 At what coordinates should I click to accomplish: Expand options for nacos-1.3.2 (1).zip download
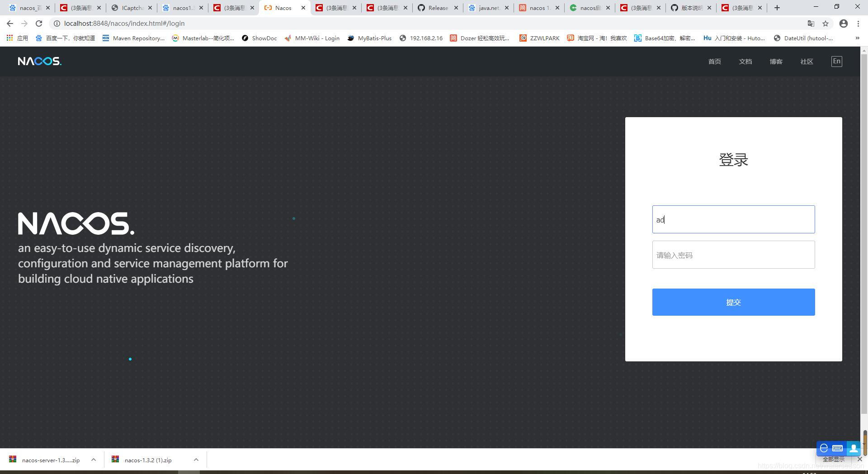pyautogui.click(x=196, y=460)
